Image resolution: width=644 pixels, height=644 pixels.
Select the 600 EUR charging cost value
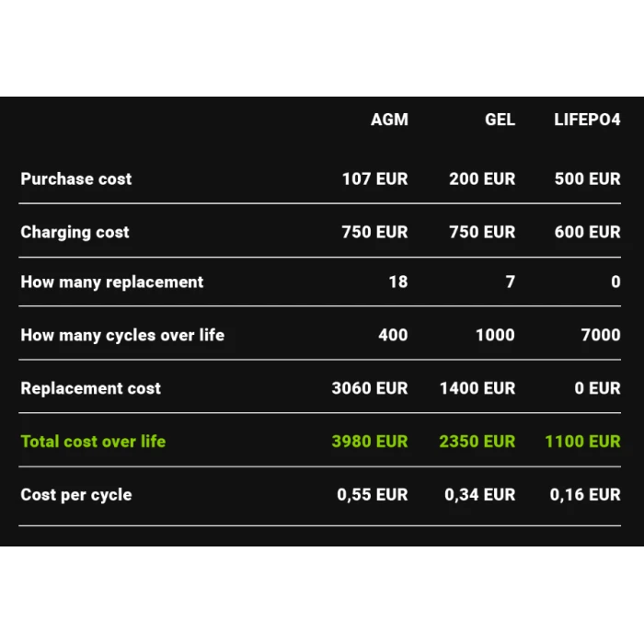coord(587,232)
